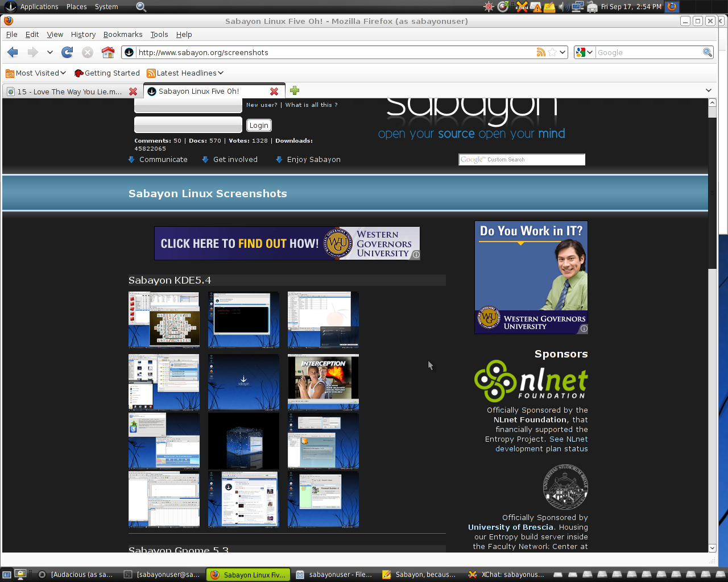728x582 pixels.
Task: Open the File menu
Action: click(12, 35)
